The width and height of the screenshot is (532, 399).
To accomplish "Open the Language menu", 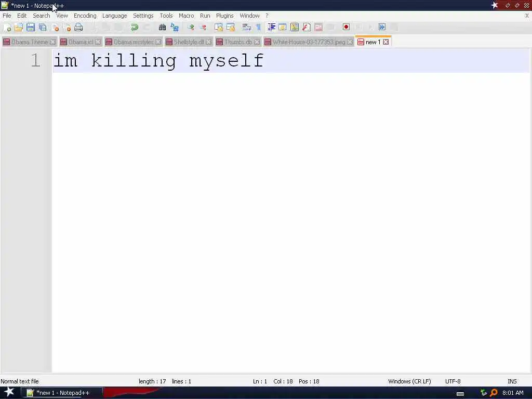I will pos(114,16).
